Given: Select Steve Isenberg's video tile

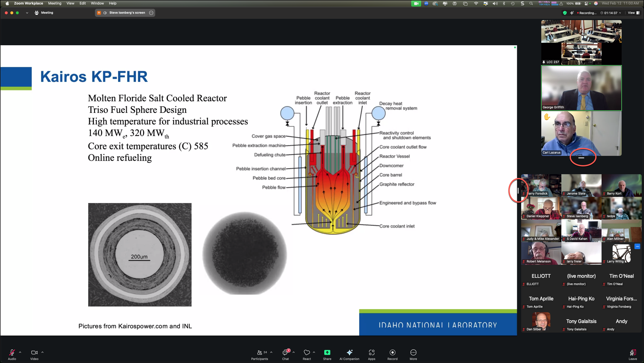Looking at the screenshot, I should click(x=581, y=208).
